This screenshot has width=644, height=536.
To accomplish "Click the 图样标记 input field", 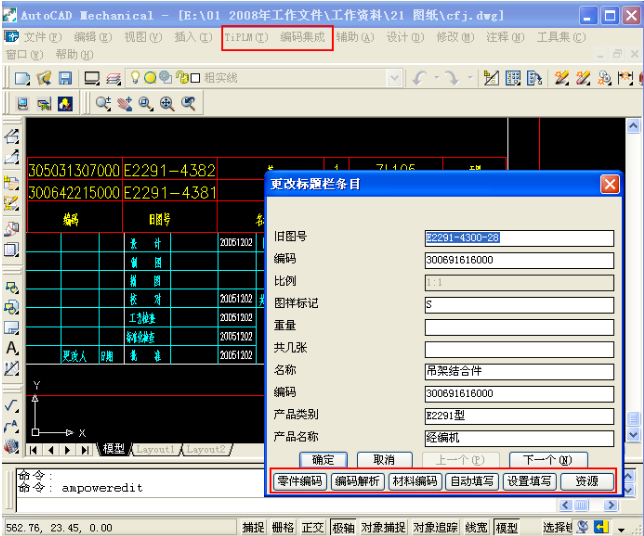I will coord(518,305).
